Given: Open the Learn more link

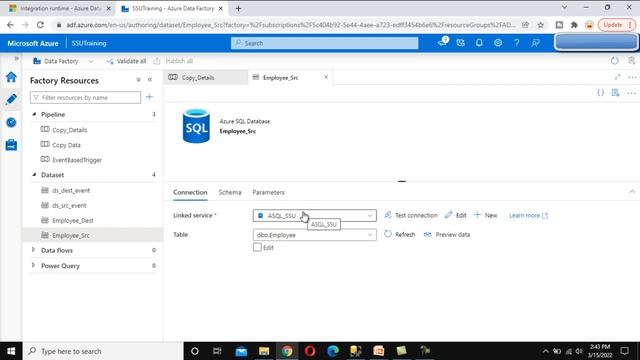Looking at the screenshot, I should (529, 215).
